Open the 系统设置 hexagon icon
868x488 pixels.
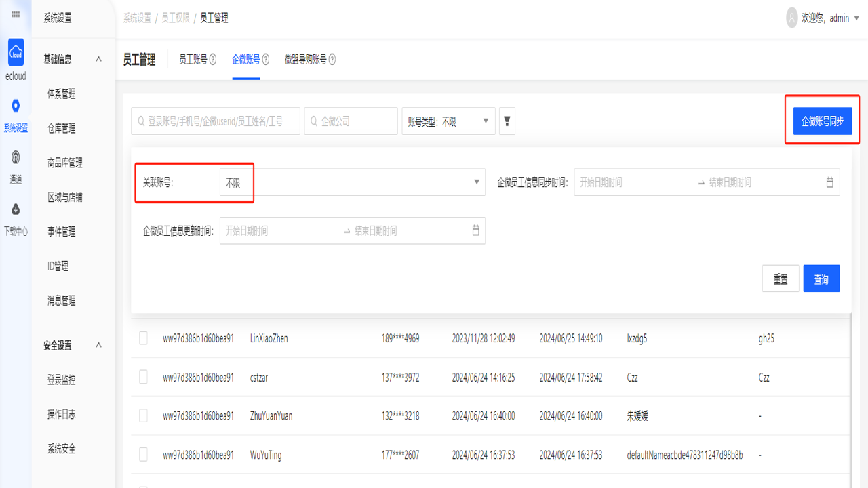click(x=16, y=106)
